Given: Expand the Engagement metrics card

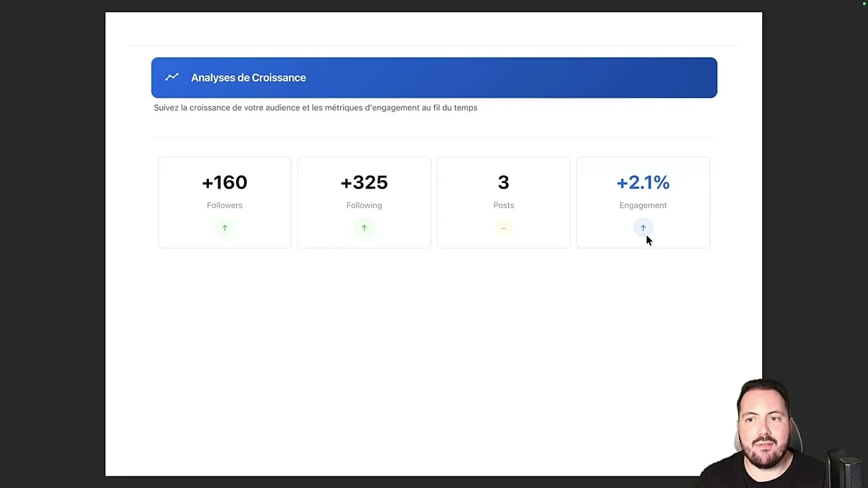Looking at the screenshot, I should (x=643, y=202).
